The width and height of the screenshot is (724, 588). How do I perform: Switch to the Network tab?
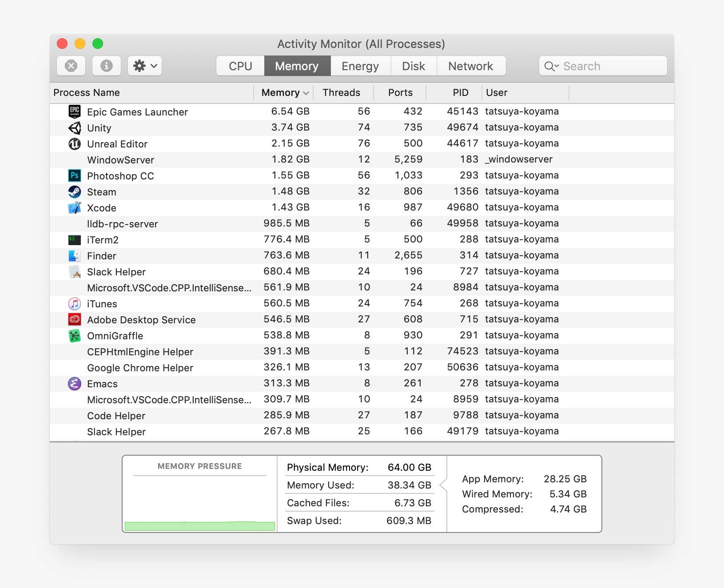[470, 66]
